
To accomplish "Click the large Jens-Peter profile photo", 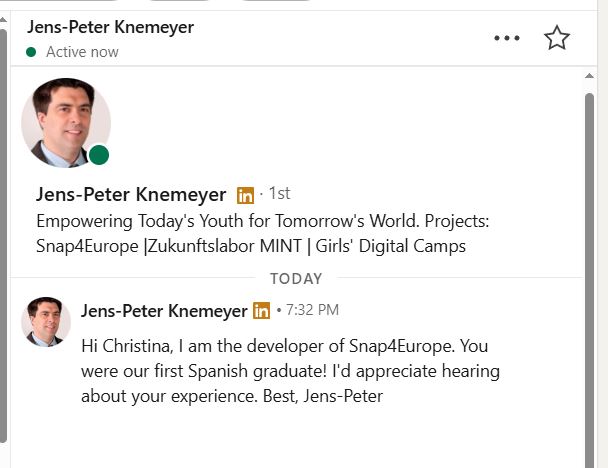I will coord(65,122).
